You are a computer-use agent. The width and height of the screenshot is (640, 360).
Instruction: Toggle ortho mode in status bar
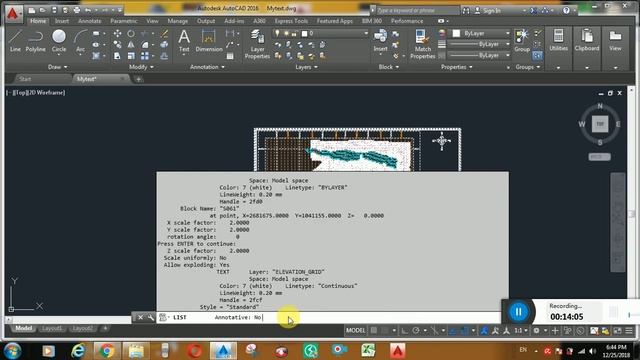[x=404, y=330]
